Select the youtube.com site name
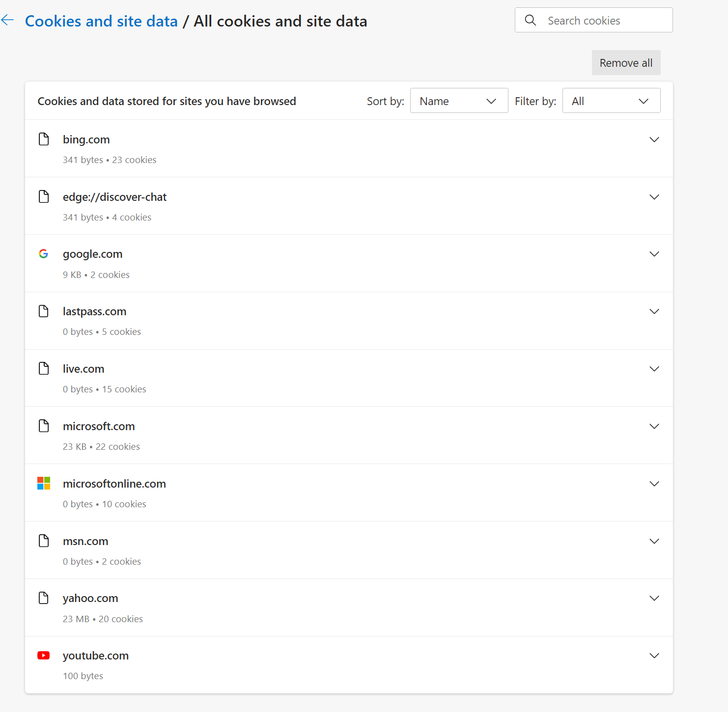The width and height of the screenshot is (728, 712). point(96,656)
